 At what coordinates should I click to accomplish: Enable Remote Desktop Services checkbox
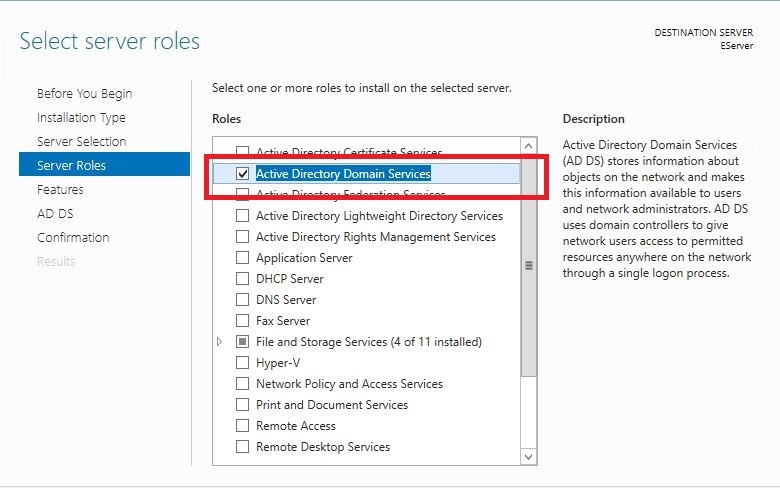[x=242, y=447]
